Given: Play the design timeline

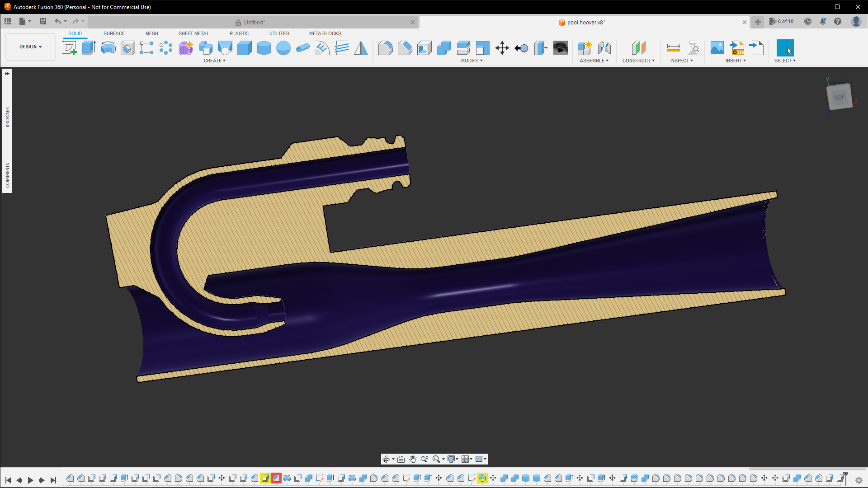Looking at the screenshot, I should click(30, 480).
